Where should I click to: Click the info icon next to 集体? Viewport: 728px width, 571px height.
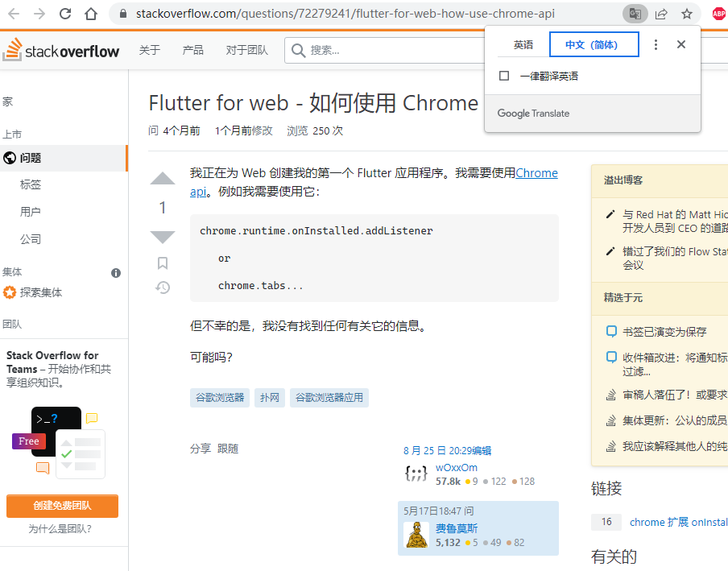[116, 273]
